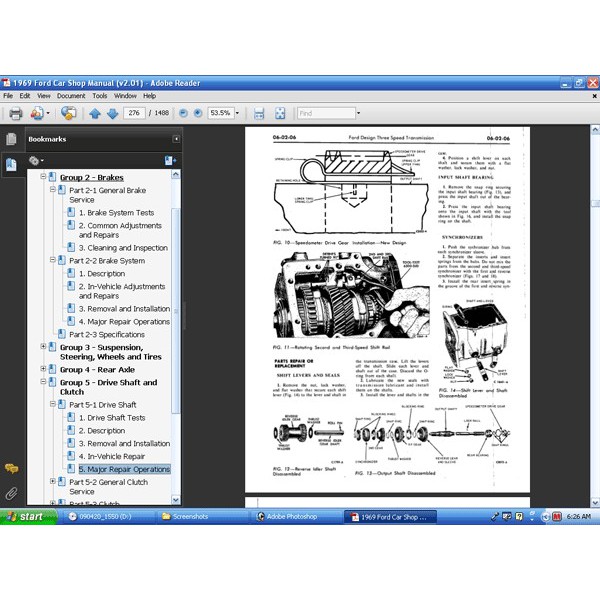Viewport: 600px width, 600px height.
Task: Click the bookmarks panel scroll up arrow
Action: click(176, 174)
